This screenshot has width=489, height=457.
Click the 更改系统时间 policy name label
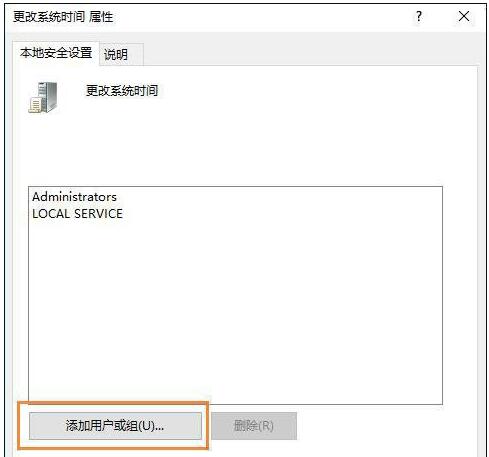click(x=122, y=90)
